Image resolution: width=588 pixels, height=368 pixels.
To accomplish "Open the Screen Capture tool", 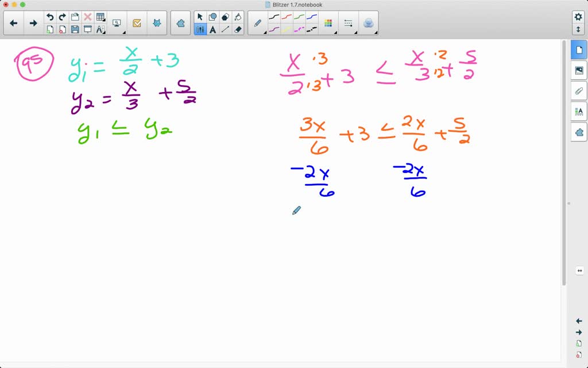I will 117,22.
